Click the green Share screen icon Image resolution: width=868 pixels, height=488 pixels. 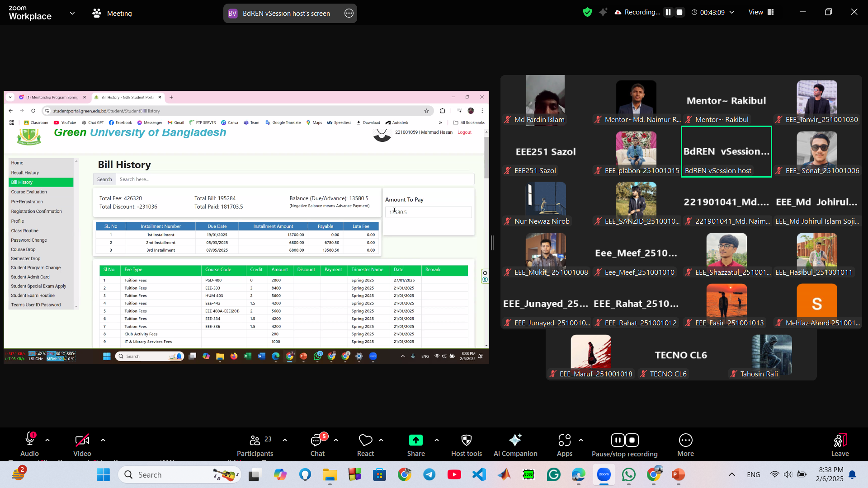coord(415,440)
